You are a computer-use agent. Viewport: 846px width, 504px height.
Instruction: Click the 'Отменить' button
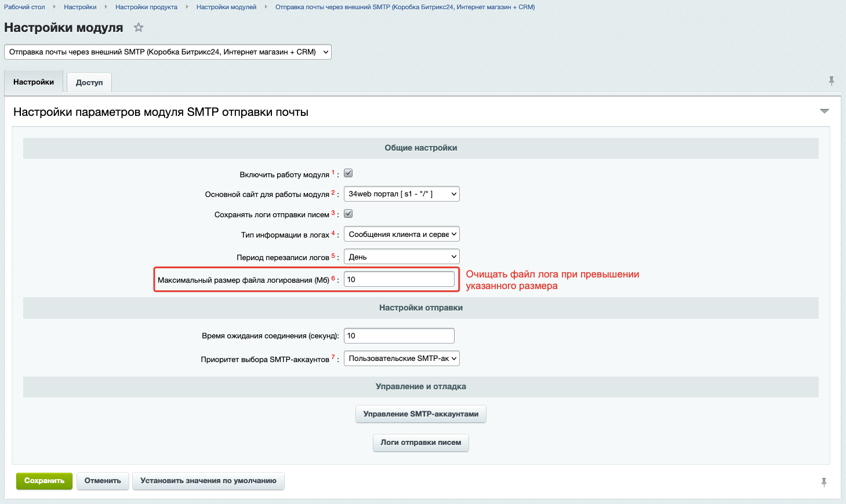(103, 481)
